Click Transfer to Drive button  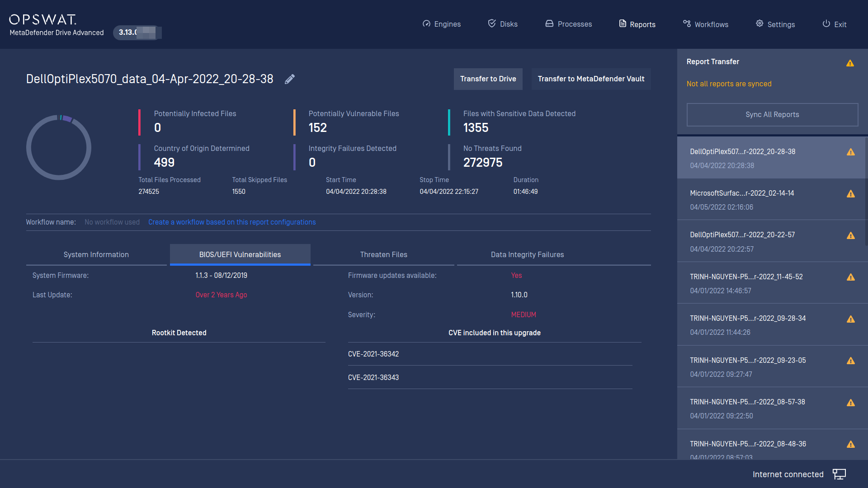pyautogui.click(x=488, y=79)
